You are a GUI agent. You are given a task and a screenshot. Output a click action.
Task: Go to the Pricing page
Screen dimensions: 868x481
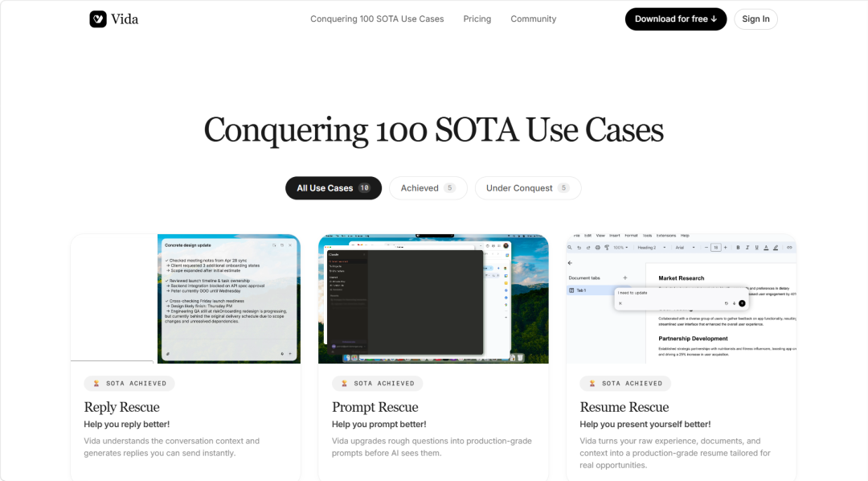click(x=477, y=18)
